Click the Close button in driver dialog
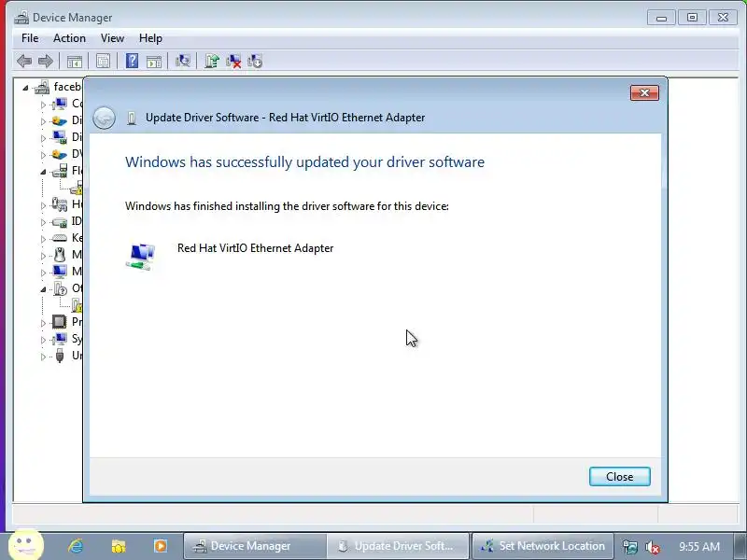The image size is (747, 560). coord(619,477)
